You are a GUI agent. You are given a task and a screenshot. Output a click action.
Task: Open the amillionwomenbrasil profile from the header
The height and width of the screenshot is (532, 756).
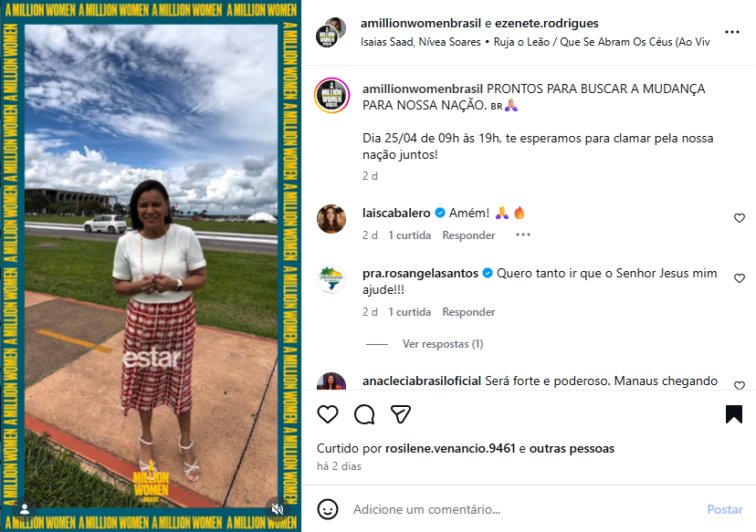pyautogui.click(x=421, y=23)
